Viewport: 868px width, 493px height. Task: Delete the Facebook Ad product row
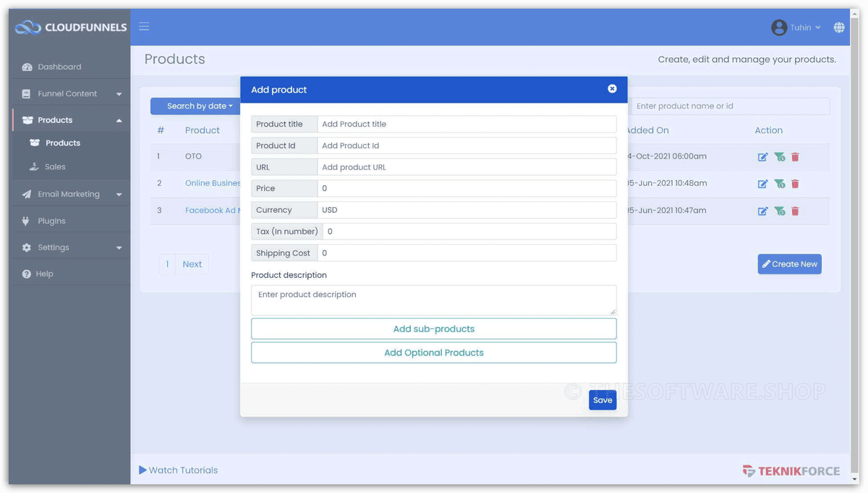coord(795,211)
